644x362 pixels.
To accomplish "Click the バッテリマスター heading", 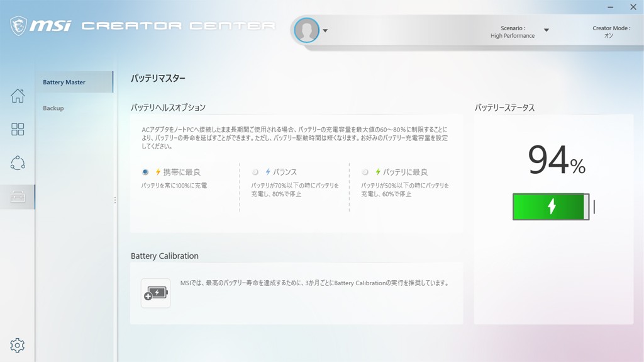I will [x=158, y=78].
